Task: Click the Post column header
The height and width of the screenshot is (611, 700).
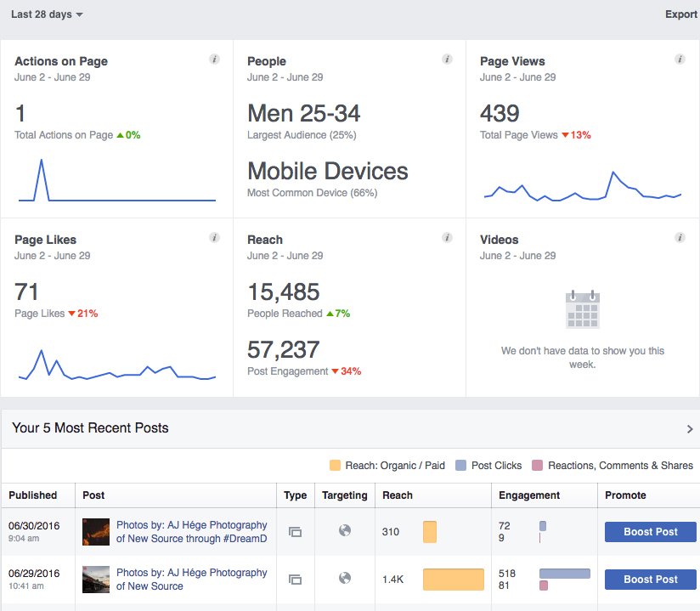Action: (93, 495)
